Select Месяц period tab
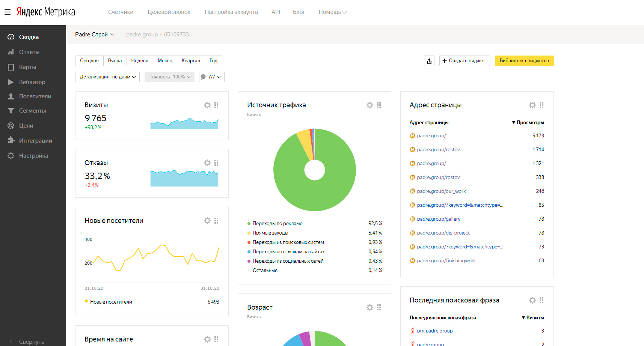This screenshot has width=644, height=346. tap(165, 61)
